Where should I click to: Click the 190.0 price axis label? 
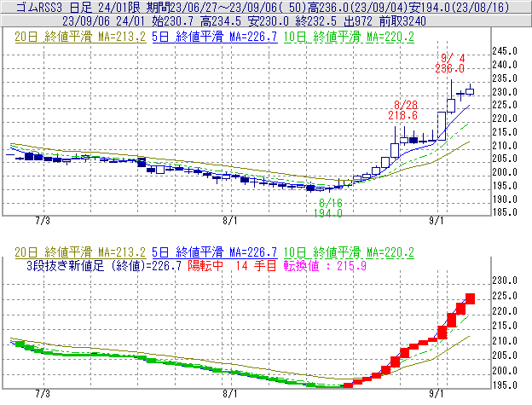(505, 200)
